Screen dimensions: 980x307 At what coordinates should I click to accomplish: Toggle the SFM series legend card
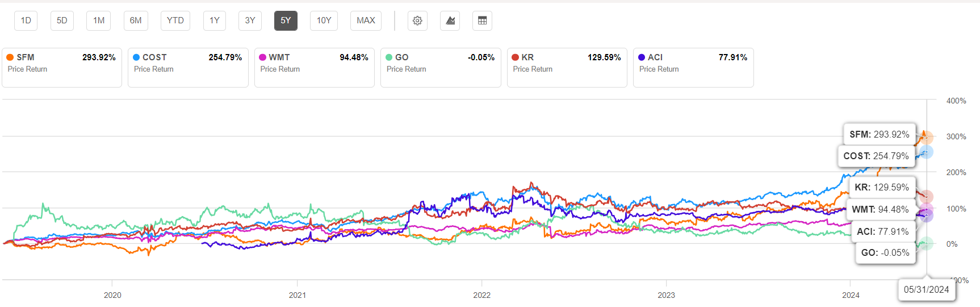(62, 68)
